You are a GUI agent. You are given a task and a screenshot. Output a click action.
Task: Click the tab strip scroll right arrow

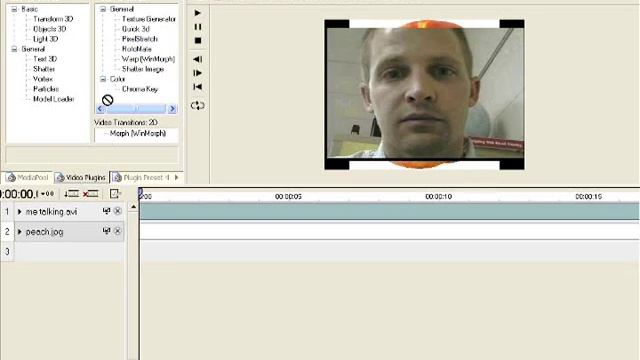point(177,178)
